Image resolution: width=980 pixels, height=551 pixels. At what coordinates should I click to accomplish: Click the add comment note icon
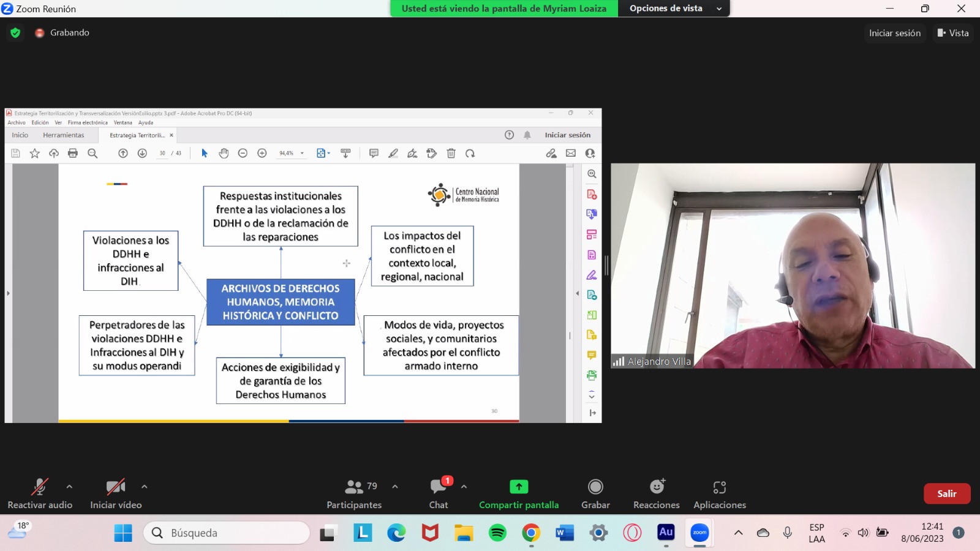tap(374, 154)
